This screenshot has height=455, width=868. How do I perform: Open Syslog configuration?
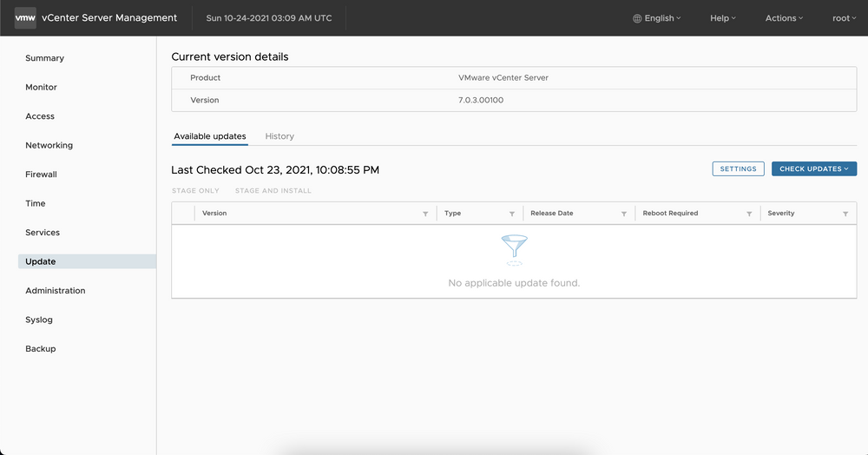pyautogui.click(x=39, y=320)
